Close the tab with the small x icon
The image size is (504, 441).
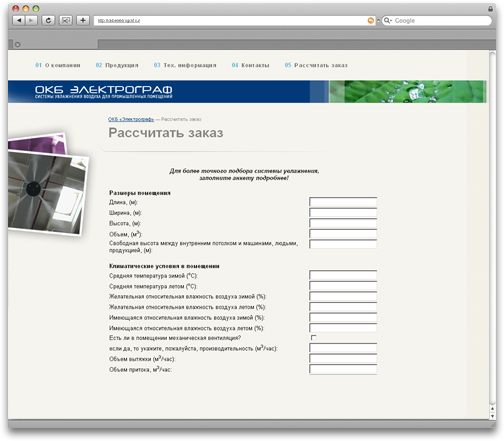[17, 44]
